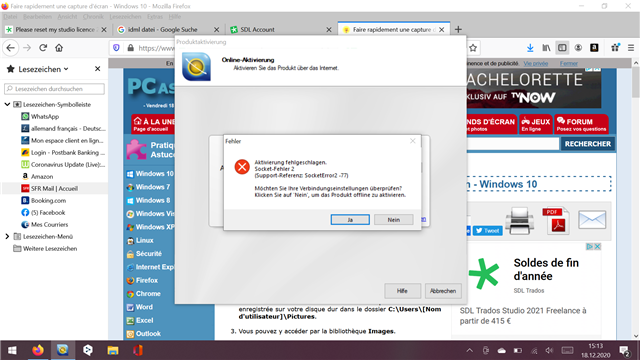Open the Firefox hamburger menu
The height and width of the screenshot is (360, 640).
[x=631, y=48]
